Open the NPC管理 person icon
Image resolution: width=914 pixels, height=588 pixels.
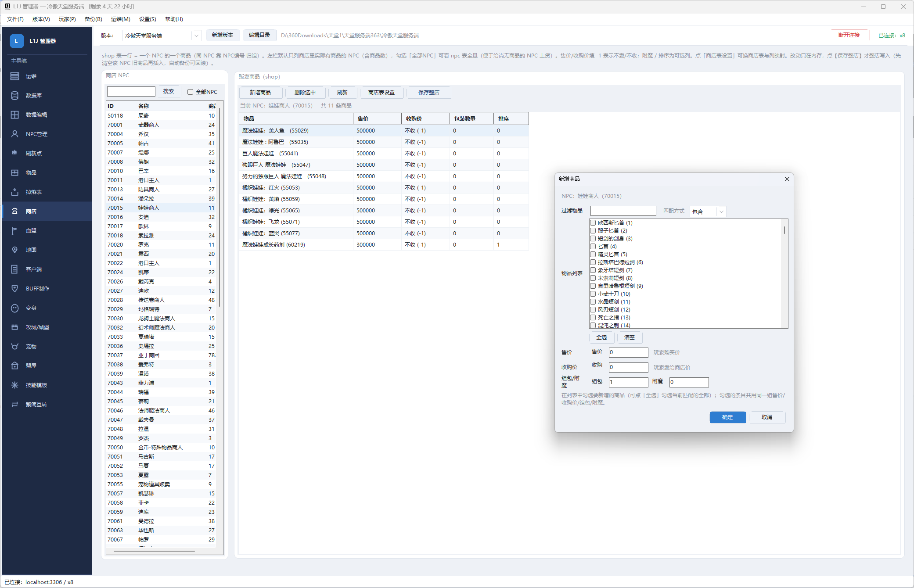[x=15, y=134]
